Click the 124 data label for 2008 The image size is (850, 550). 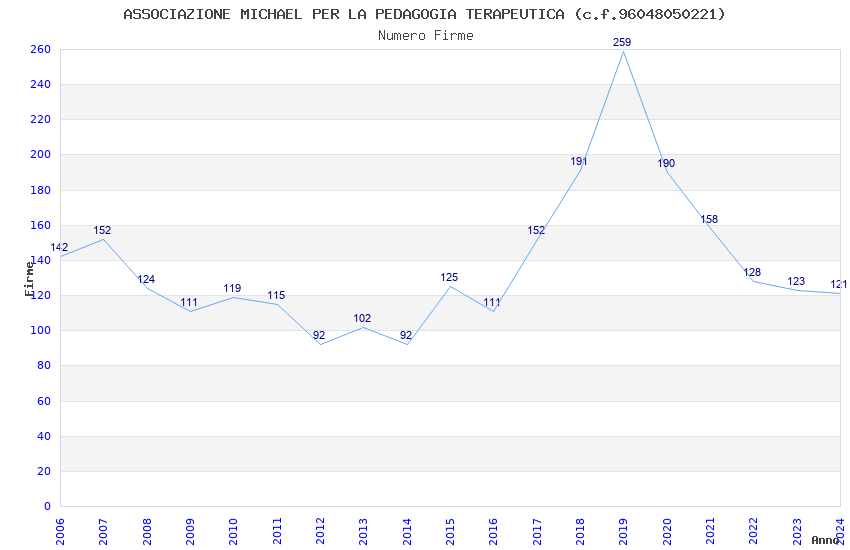click(x=146, y=280)
